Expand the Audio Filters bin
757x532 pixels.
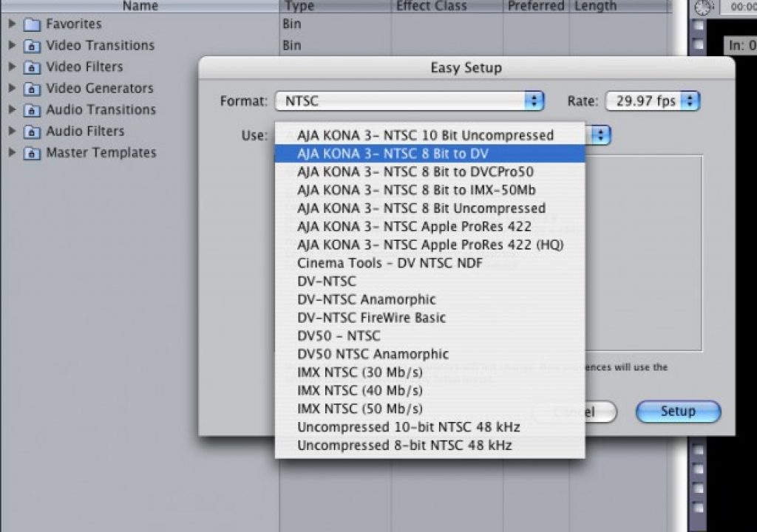(x=13, y=132)
